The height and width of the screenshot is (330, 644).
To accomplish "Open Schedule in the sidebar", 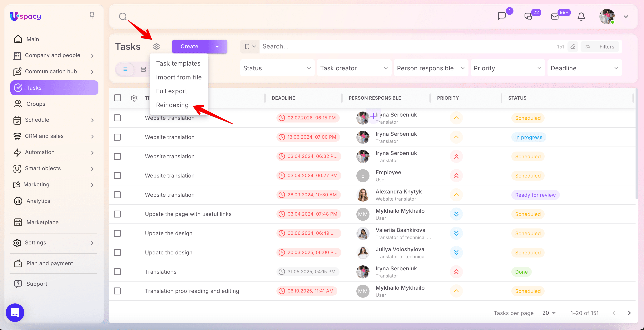I will [54, 120].
